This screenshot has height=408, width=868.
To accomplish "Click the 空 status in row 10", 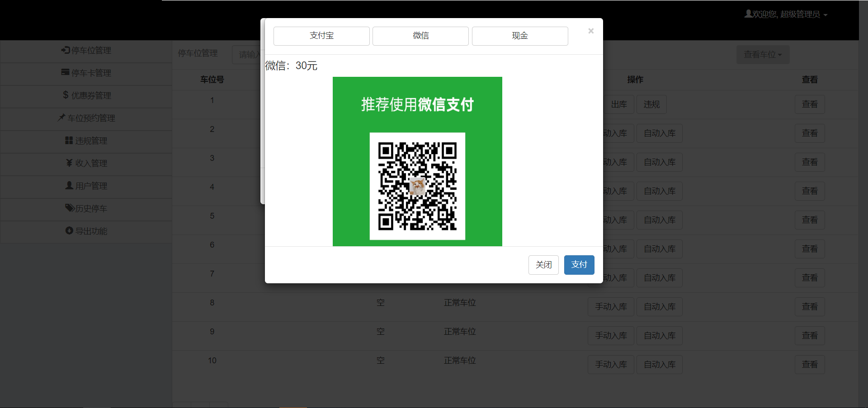I will (381, 361).
